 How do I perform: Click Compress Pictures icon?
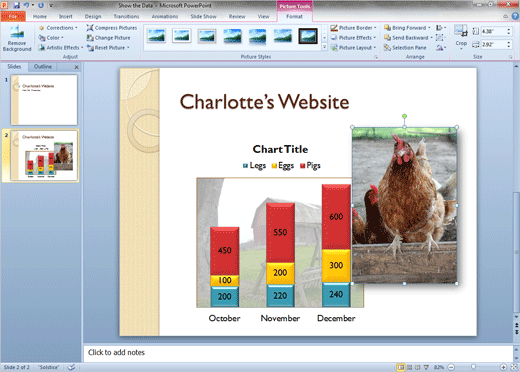click(89, 28)
